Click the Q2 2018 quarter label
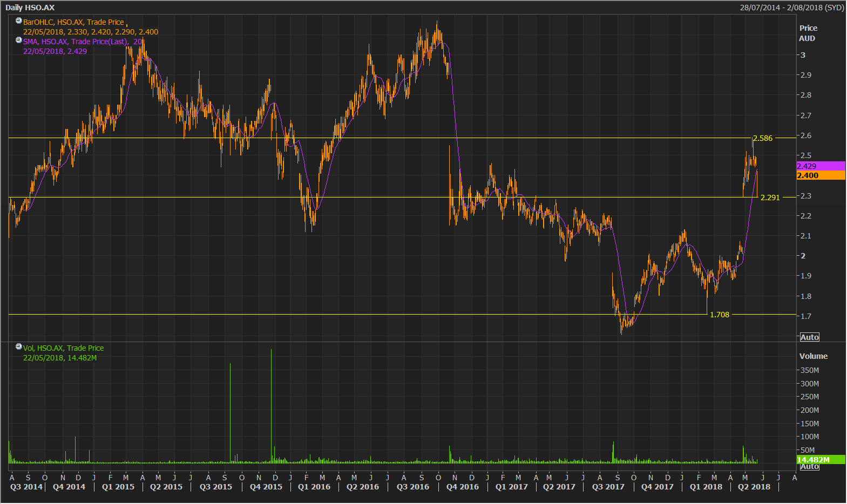The image size is (847, 504). [754, 487]
